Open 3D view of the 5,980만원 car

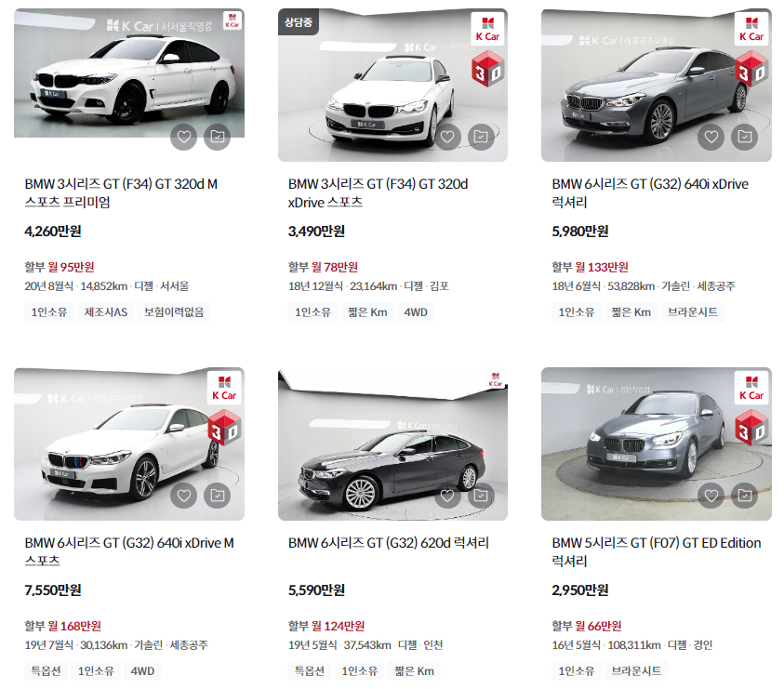pos(751,69)
